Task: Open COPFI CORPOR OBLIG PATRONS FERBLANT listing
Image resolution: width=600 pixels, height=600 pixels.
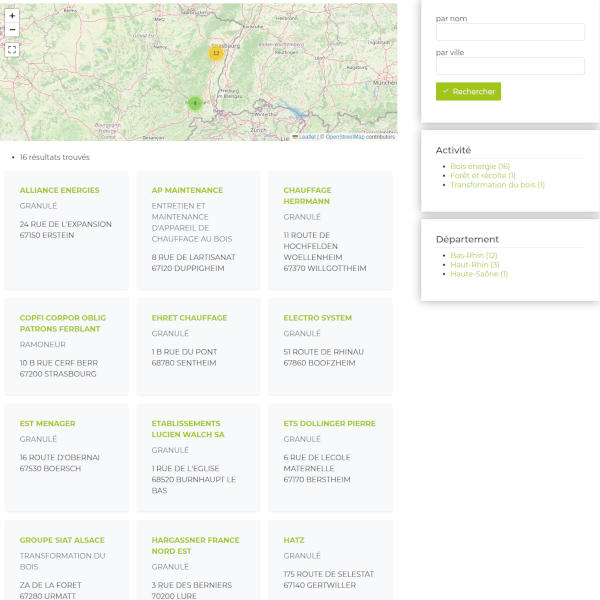Action: click(x=63, y=323)
